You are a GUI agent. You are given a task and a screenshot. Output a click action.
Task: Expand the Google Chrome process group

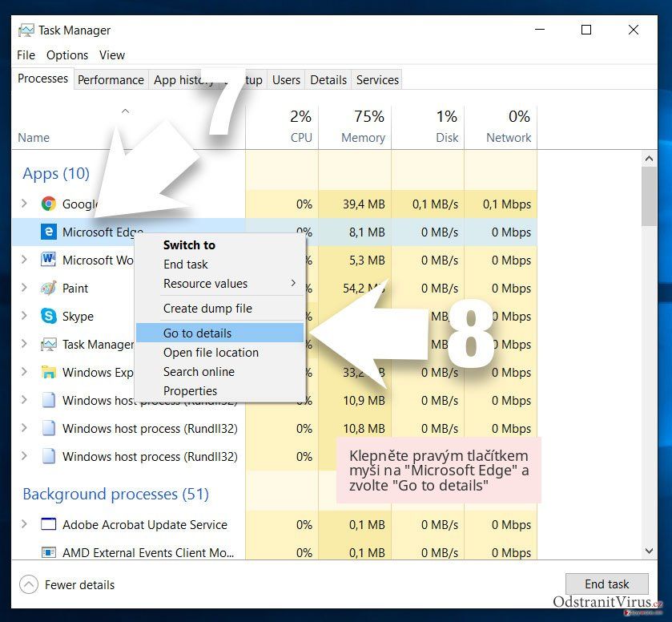[24, 204]
